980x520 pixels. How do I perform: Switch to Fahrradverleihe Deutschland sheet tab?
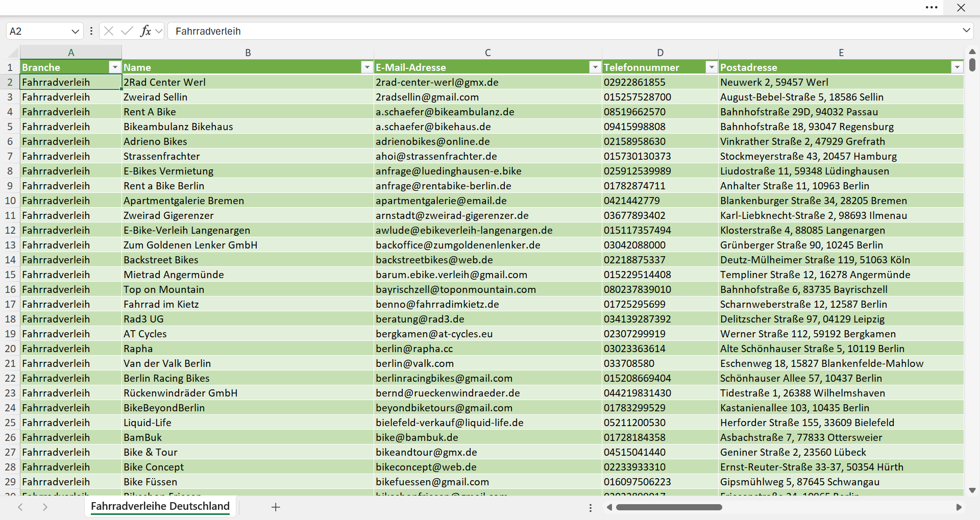160,506
